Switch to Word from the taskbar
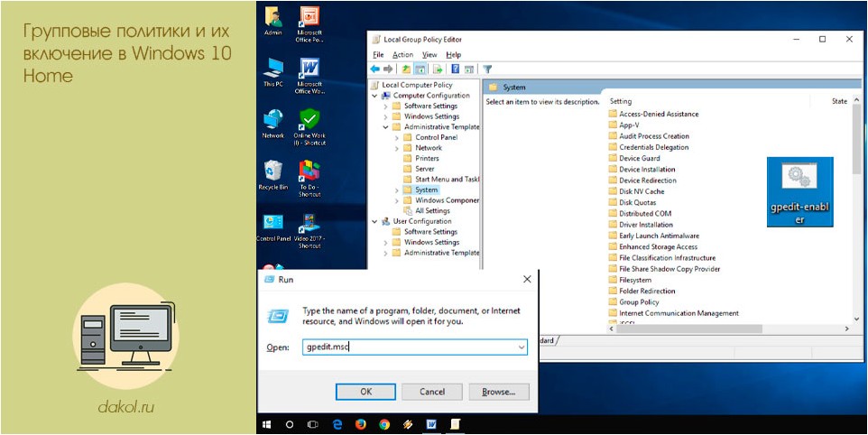 click(x=431, y=424)
